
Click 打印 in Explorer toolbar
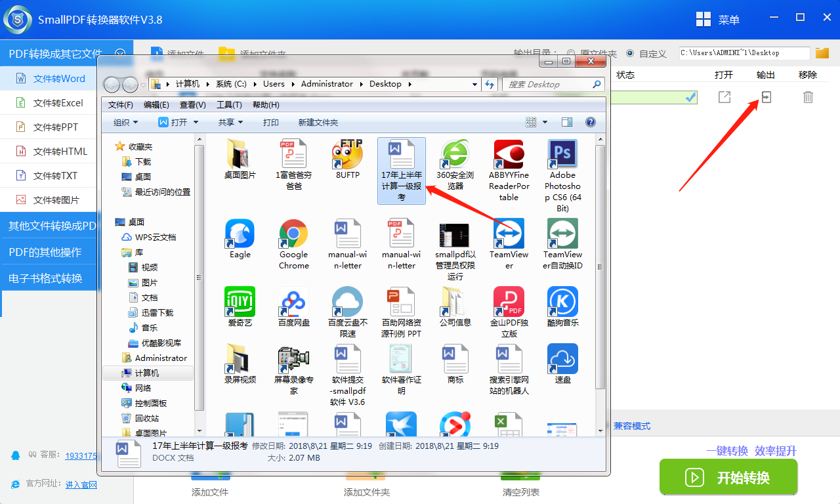point(270,122)
